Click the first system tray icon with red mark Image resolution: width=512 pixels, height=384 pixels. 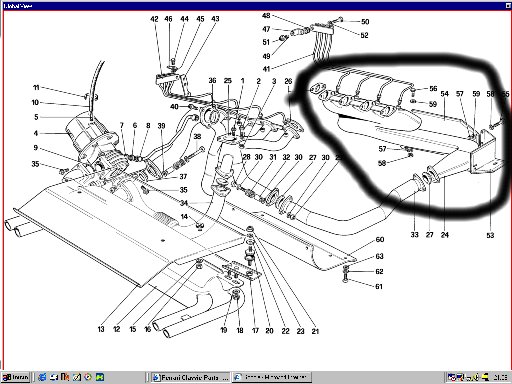click(452, 377)
